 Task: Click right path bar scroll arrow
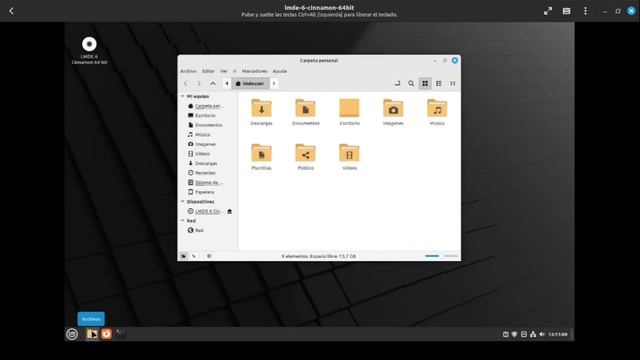pyautogui.click(x=274, y=83)
